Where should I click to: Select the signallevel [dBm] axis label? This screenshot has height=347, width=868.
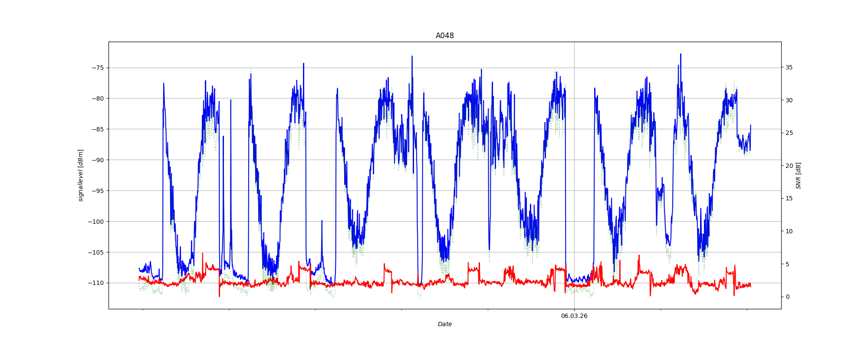(x=81, y=175)
